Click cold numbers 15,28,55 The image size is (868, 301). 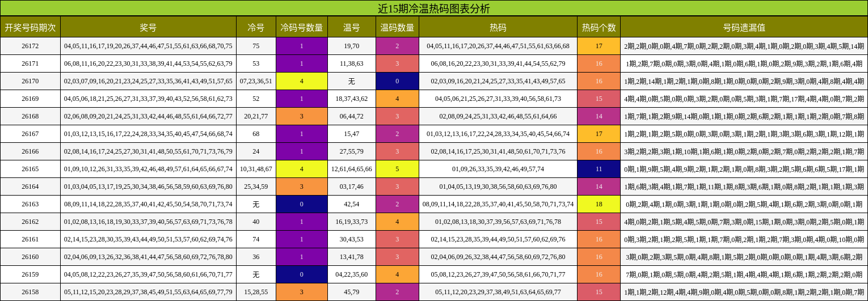(x=256, y=292)
